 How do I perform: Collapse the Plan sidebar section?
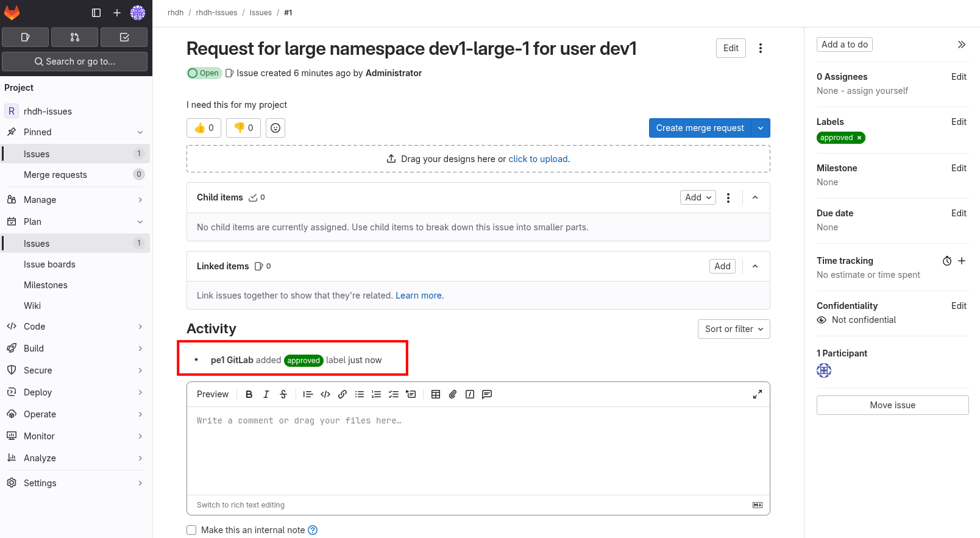click(x=76, y=222)
